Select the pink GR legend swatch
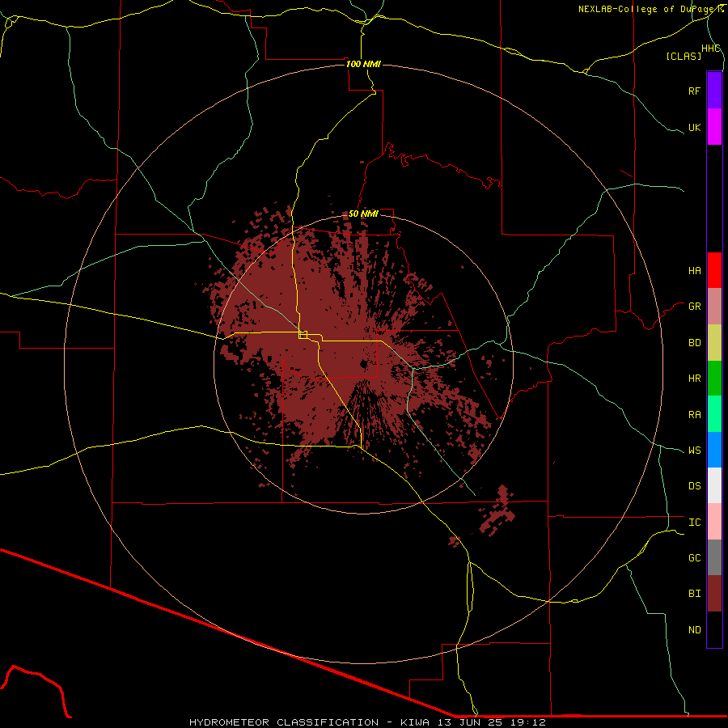 [x=714, y=307]
